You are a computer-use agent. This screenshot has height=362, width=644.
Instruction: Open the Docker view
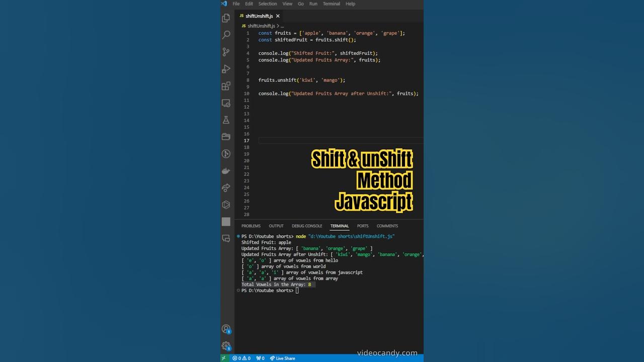pyautogui.click(x=226, y=171)
